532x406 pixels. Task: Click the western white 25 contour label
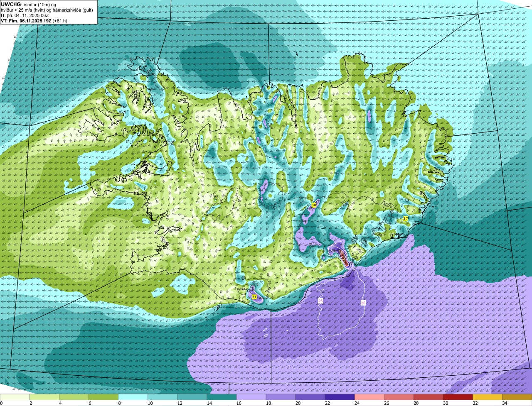tap(320, 301)
